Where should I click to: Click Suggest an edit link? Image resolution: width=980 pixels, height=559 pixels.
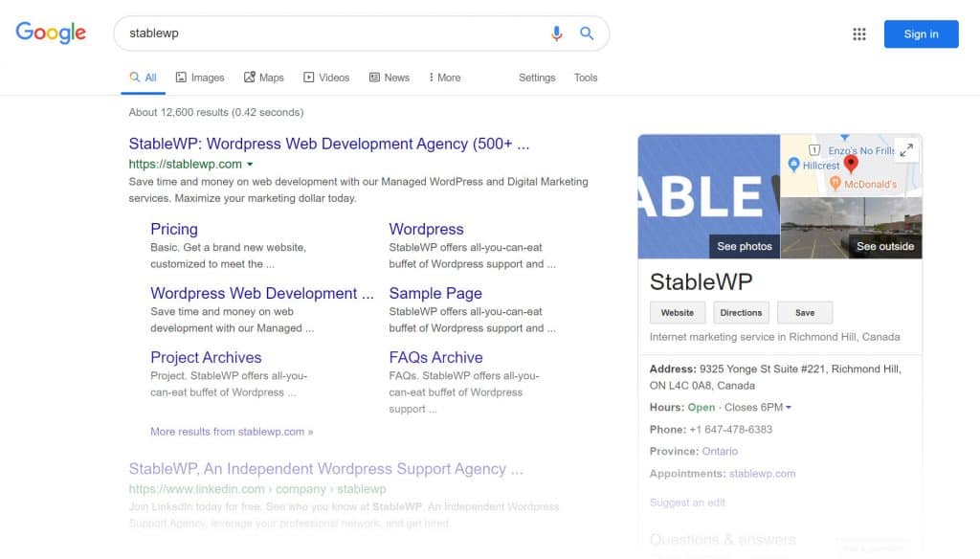(687, 503)
